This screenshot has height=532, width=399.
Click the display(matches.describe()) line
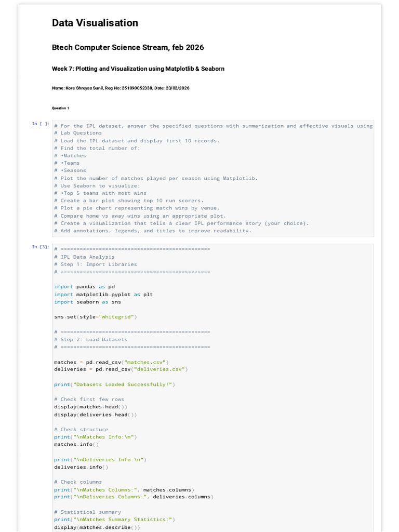pyautogui.click(x=97, y=528)
